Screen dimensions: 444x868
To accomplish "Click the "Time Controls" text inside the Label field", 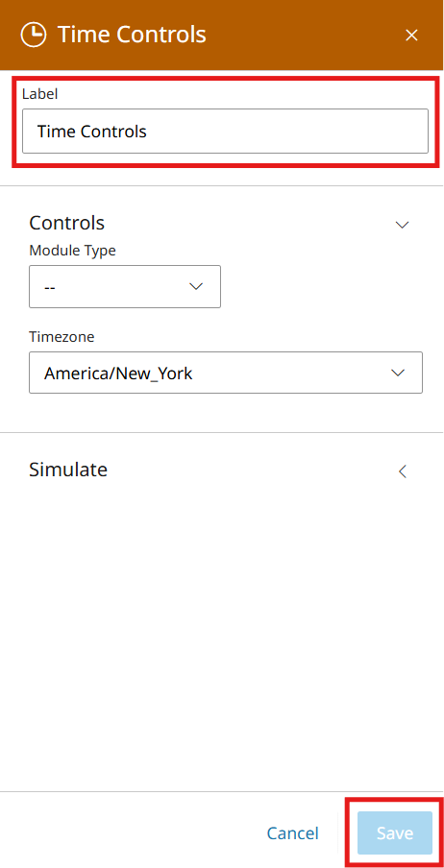I will pyautogui.click(x=92, y=132).
